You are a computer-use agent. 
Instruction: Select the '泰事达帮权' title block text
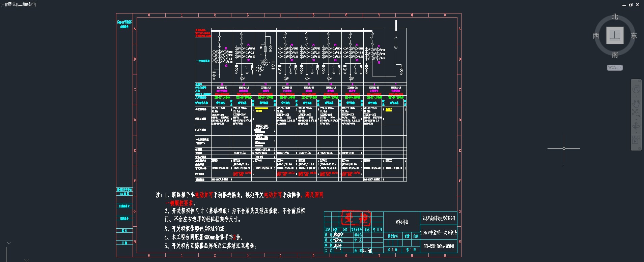[x=402, y=222]
